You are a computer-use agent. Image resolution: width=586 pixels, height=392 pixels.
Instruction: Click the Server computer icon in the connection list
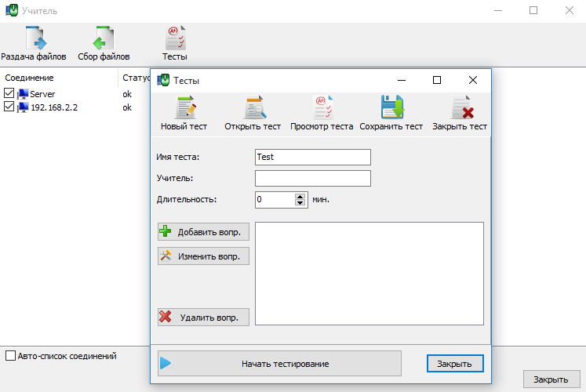click(x=23, y=94)
